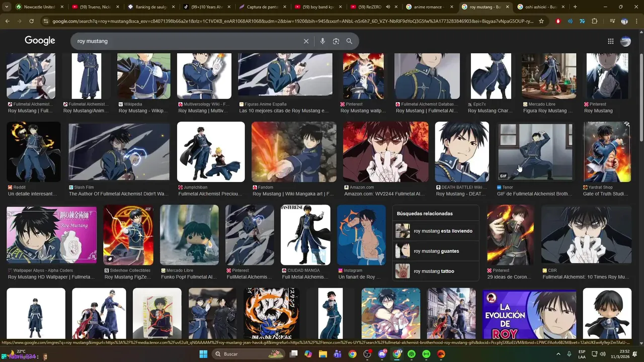
Task: Open Instagram 'Un fanart de Roy' thumbnail
Action: click(361, 235)
